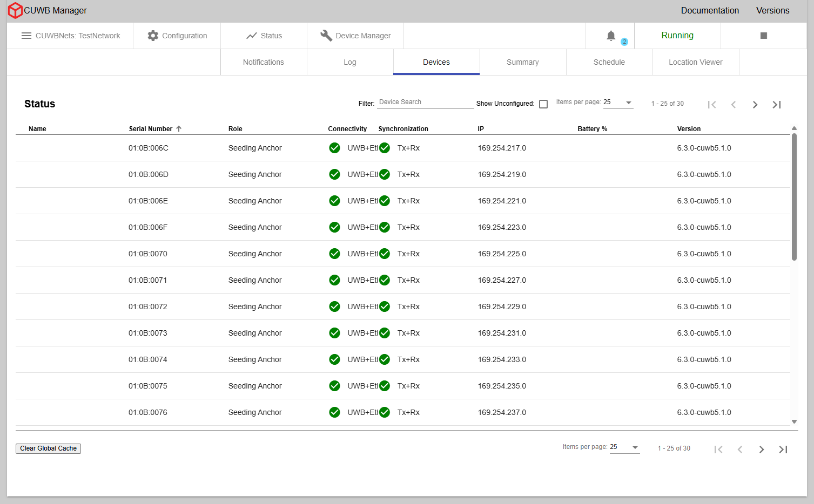Image resolution: width=814 pixels, height=504 pixels.
Task: Go to next page in top paginator
Action: [x=755, y=105]
